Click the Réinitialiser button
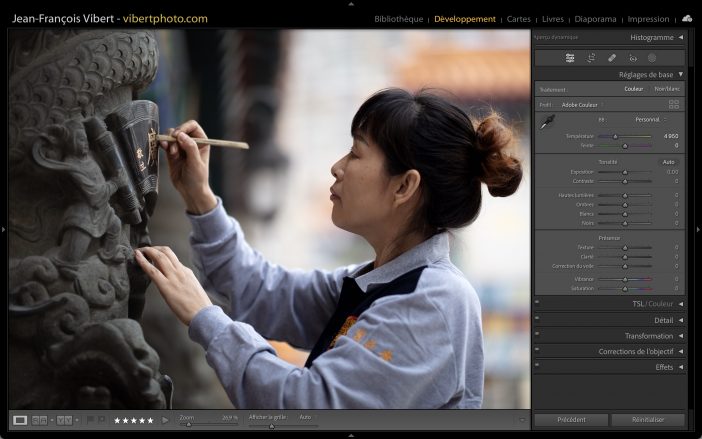This screenshot has width=702, height=439. (x=648, y=420)
